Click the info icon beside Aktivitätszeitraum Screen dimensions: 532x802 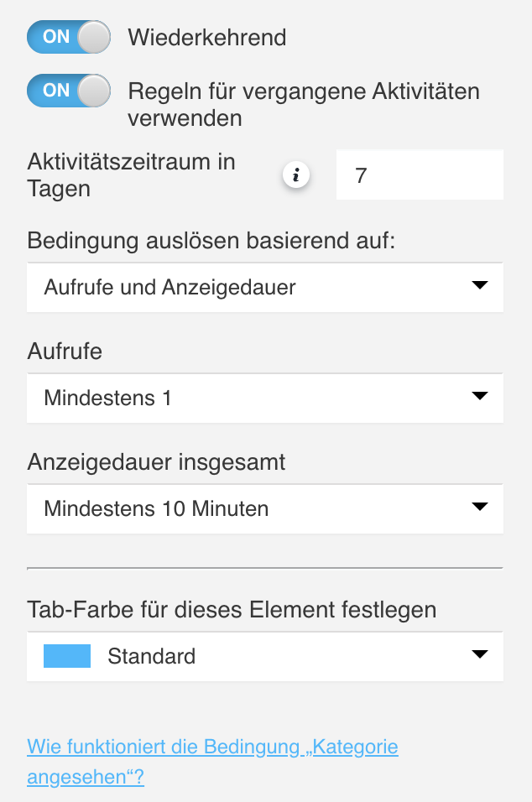tap(295, 175)
